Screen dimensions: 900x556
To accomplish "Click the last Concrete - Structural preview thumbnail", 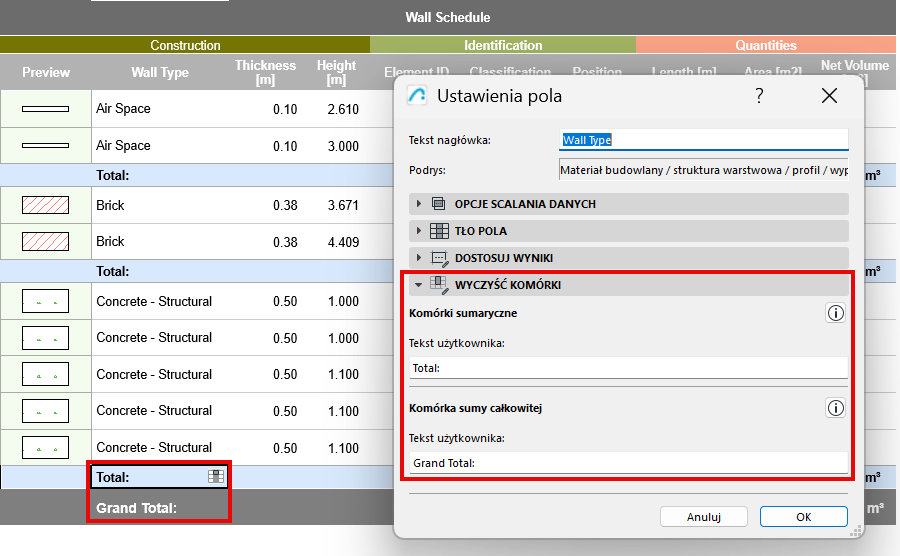I will [45, 448].
